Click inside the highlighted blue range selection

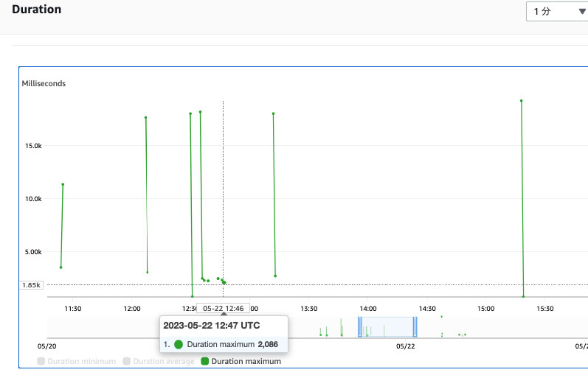pos(387,326)
